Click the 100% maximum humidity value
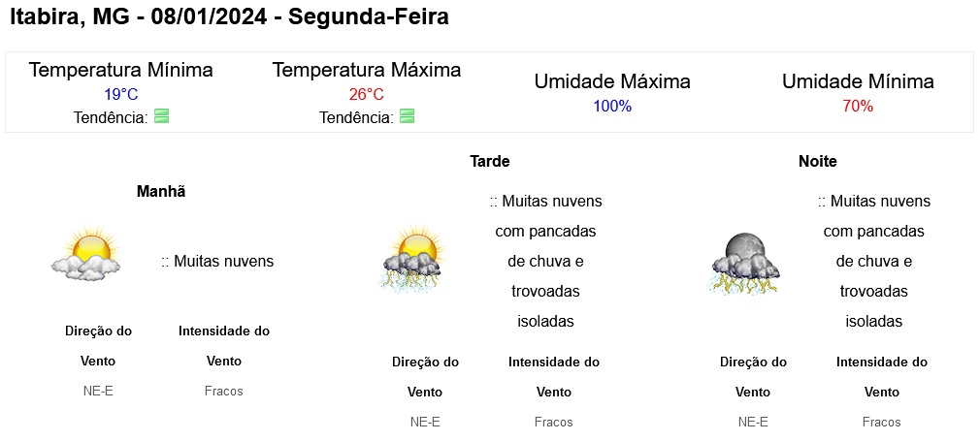Image resolution: width=980 pixels, height=441 pixels. click(x=612, y=106)
